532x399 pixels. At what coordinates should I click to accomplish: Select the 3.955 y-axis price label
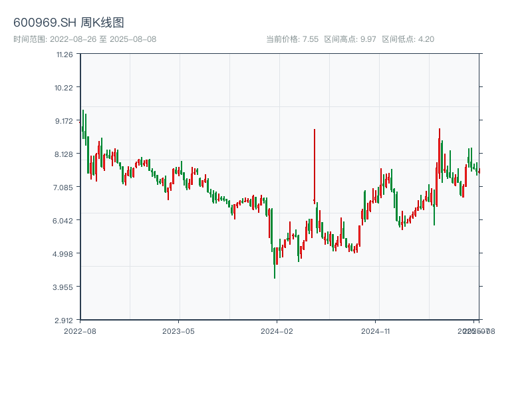[65, 287]
